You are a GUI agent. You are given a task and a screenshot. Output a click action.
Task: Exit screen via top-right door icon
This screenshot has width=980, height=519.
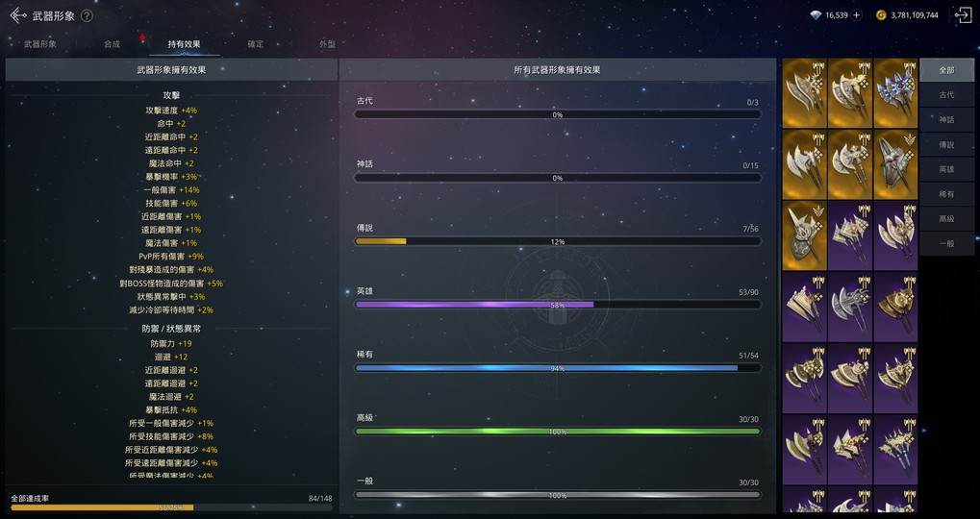tap(963, 15)
